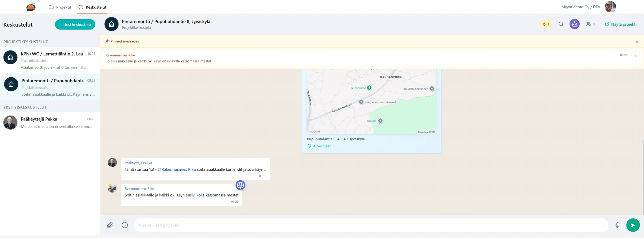Start a new conversation with Uusi keskustelu
Viewport: 644px width, 238px height.
tap(75, 25)
